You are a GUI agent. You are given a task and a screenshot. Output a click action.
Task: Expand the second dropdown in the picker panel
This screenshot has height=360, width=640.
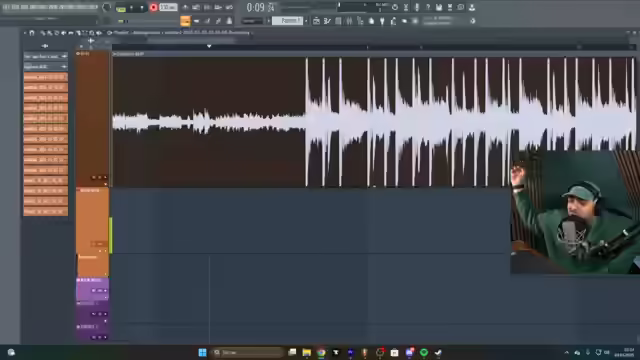pyautogui.click(x=45, y=67)
